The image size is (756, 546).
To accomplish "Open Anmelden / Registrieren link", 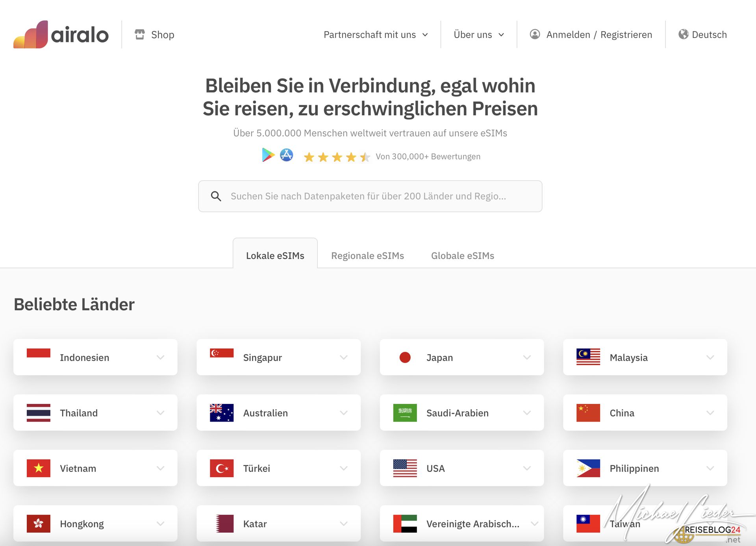I will click(x=599, y=35).
